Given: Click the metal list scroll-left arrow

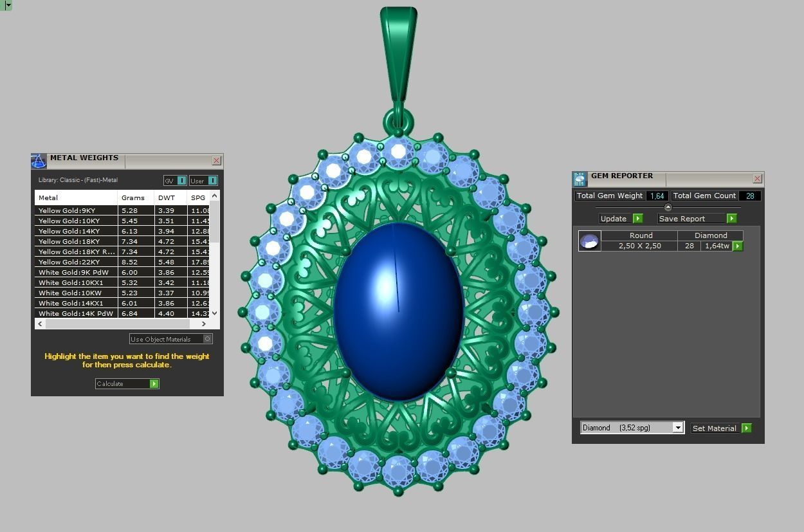Looking at the screenshot, I should pos(40,324).
